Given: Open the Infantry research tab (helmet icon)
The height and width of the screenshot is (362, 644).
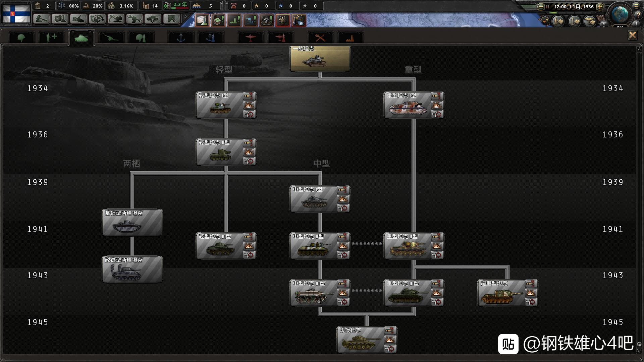Looking at the screenshot, I should point(21,37).
